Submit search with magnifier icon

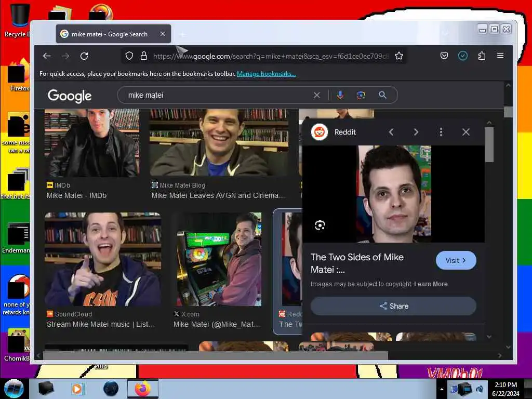[382, 96]
